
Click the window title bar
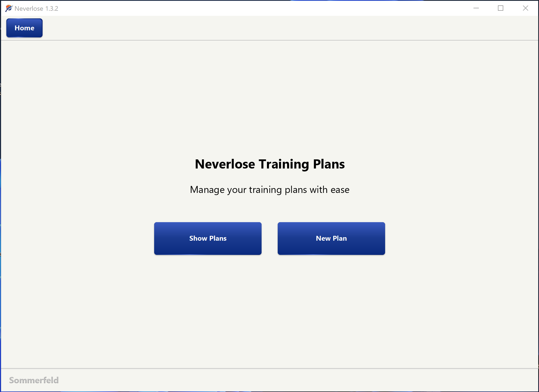(242, 8)
